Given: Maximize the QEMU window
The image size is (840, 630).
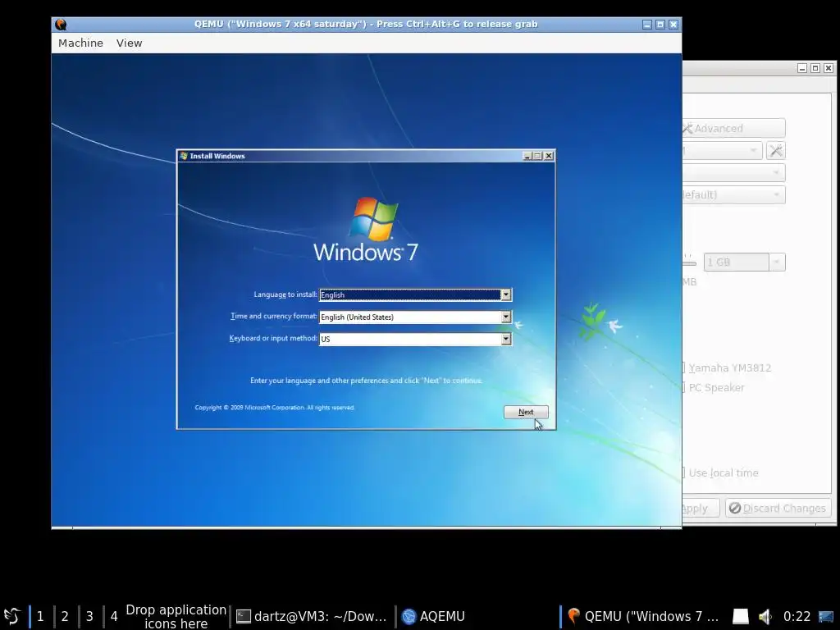Looking at the screenshot, I should click(660, 25).
